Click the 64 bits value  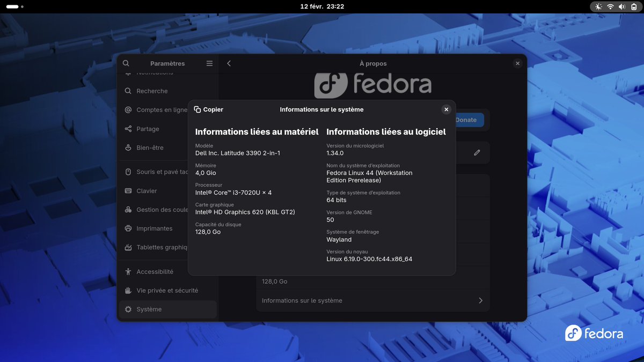336,200
